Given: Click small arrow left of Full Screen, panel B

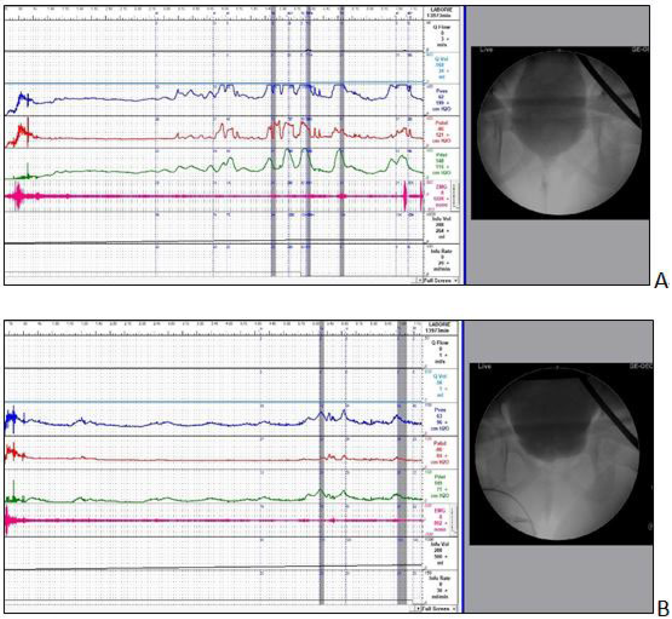Looking at the screenshot, I should (418, 609).
